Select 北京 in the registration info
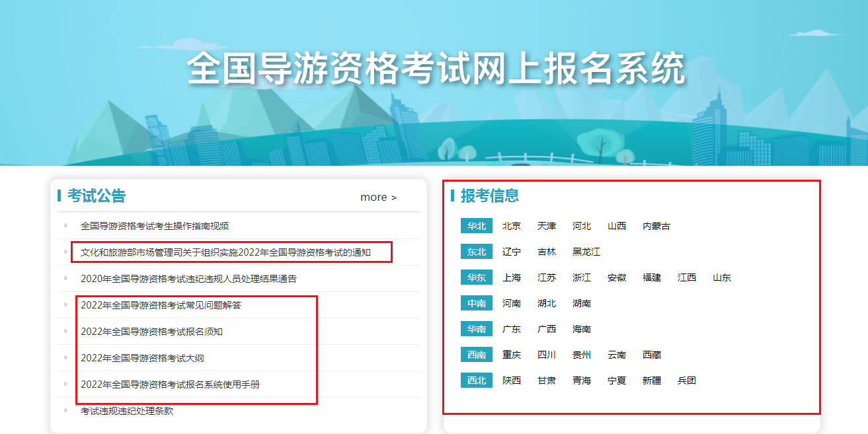 511,226
